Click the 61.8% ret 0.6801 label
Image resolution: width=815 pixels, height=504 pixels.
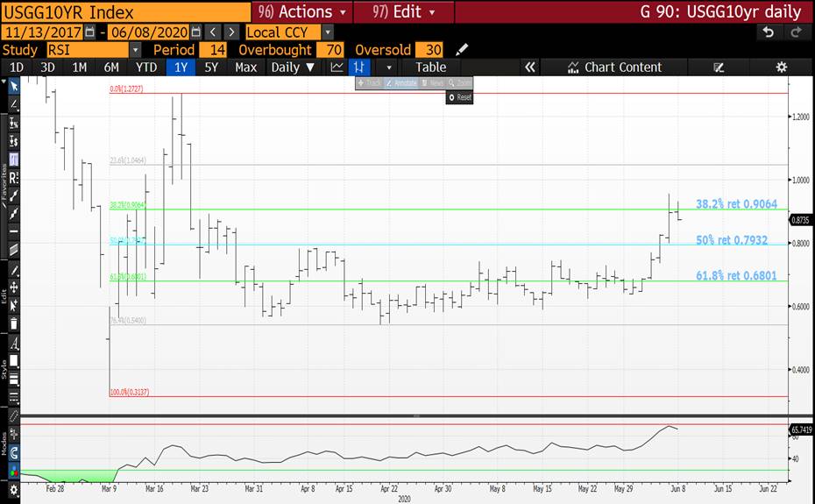click(x=736, y=275)
